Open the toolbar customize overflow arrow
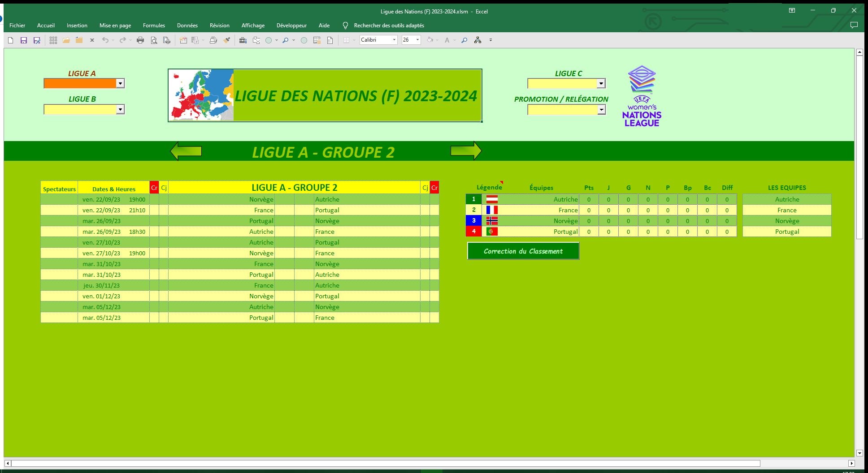The height and width of the screenshot is (473, 868). click(x=490, y=40)
